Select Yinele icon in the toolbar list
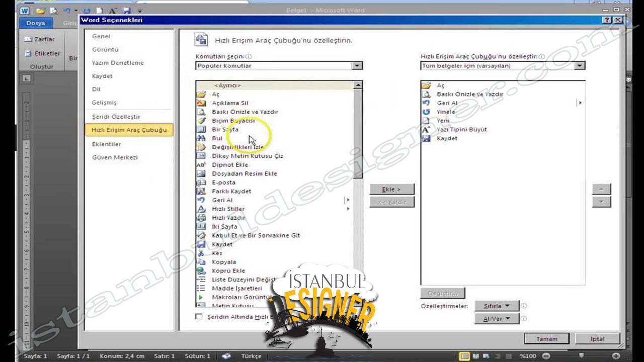Screen dimensions: 644x362 (x=427, y=112)
